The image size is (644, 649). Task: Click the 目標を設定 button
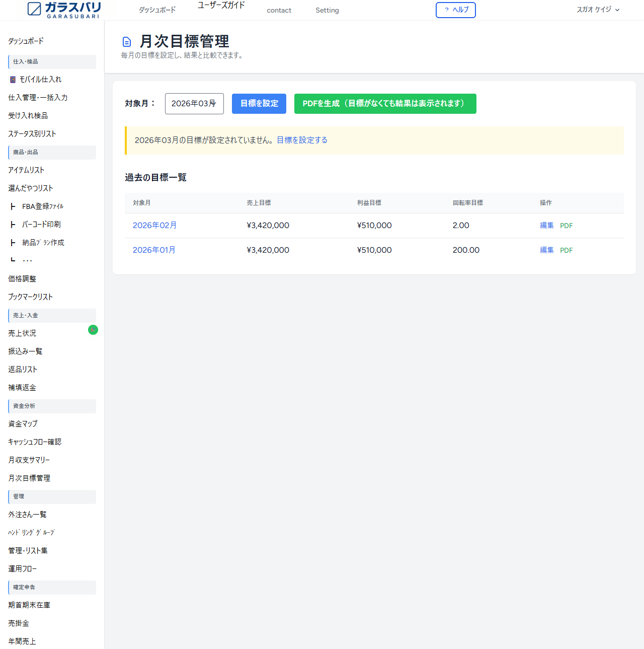259,104
